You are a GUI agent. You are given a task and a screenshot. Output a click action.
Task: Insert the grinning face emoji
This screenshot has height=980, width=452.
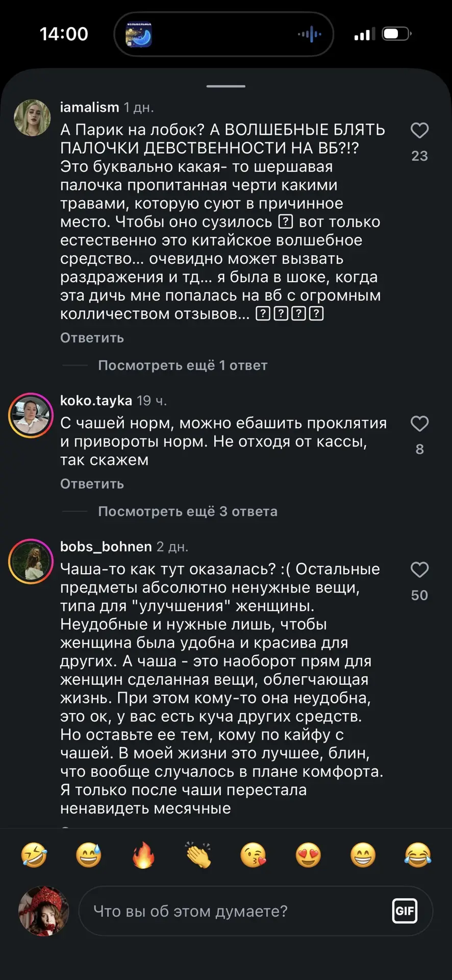tap(363, 855)
